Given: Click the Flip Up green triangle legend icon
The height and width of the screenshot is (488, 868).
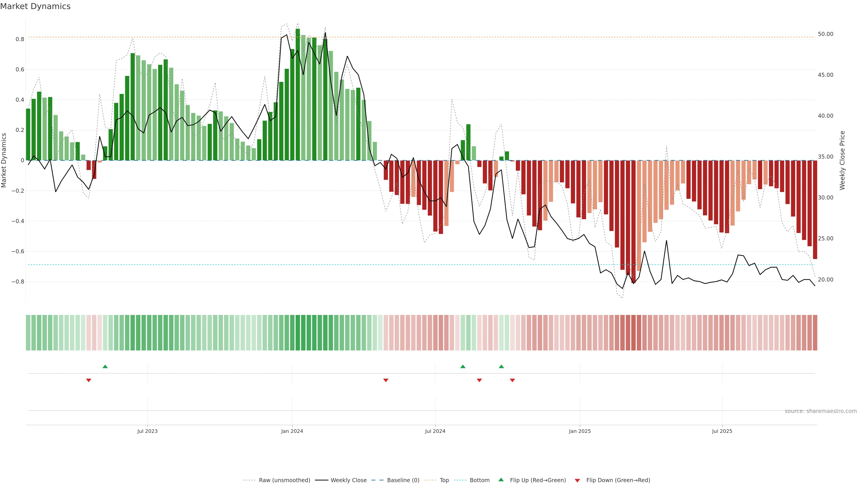Looking at the screenshot, I should [501, 480].
